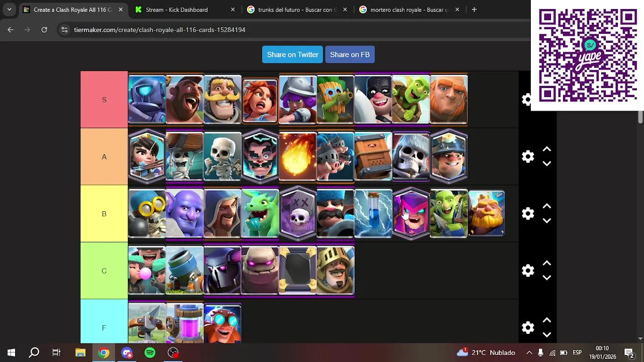Open File Explorer from taskbar
This screenshot has height=362, width=644.
click(x=80, y=352)
